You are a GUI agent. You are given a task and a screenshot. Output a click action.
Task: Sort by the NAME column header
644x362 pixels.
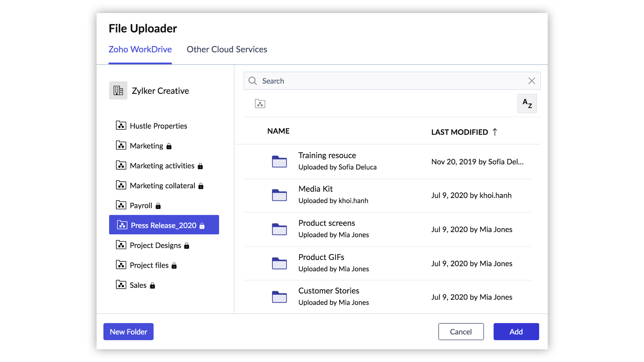[x=278, y=131]
